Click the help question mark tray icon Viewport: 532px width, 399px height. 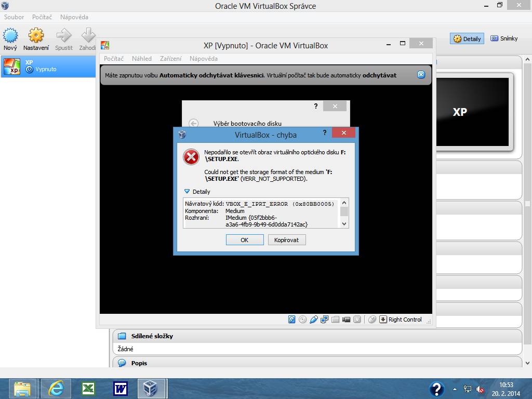tap(436, 389)
